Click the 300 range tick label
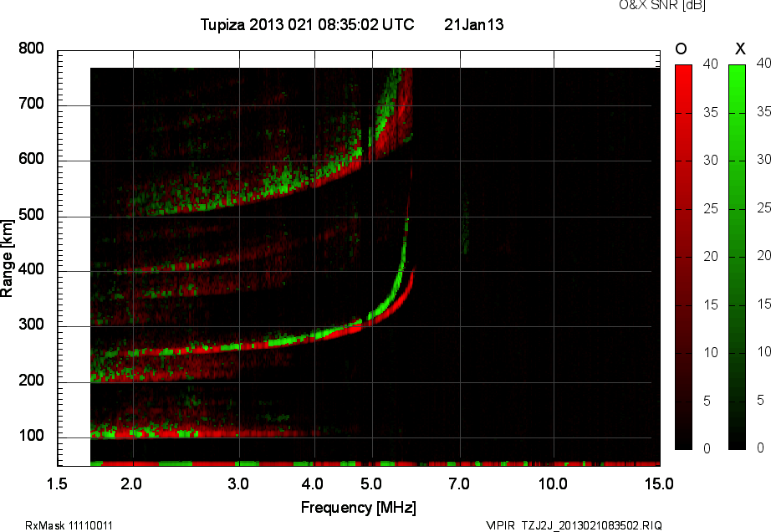Viewport: 771px width, 532px height. click(x=32, y=325)
